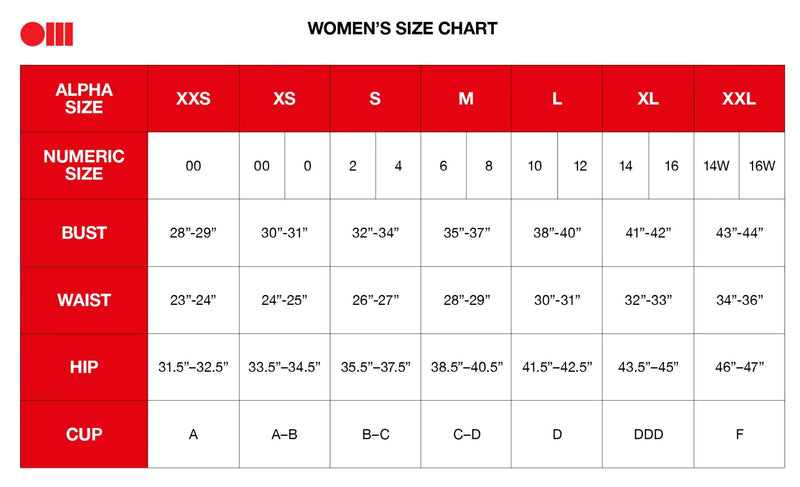This screenshot has width=800, height=487.
Task: Click the A–B cup size cell
Action: click(284, 434)
